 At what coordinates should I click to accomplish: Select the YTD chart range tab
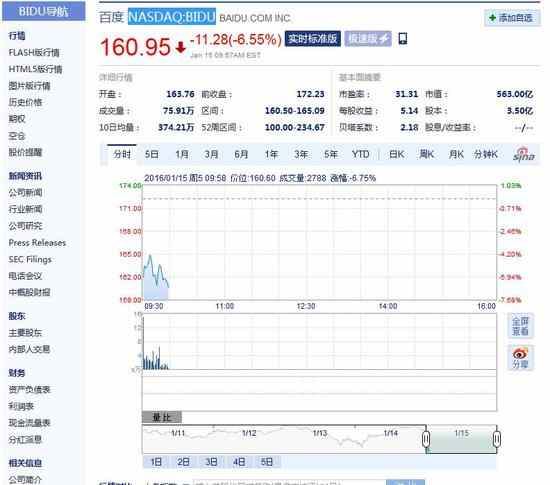[360, 154]
